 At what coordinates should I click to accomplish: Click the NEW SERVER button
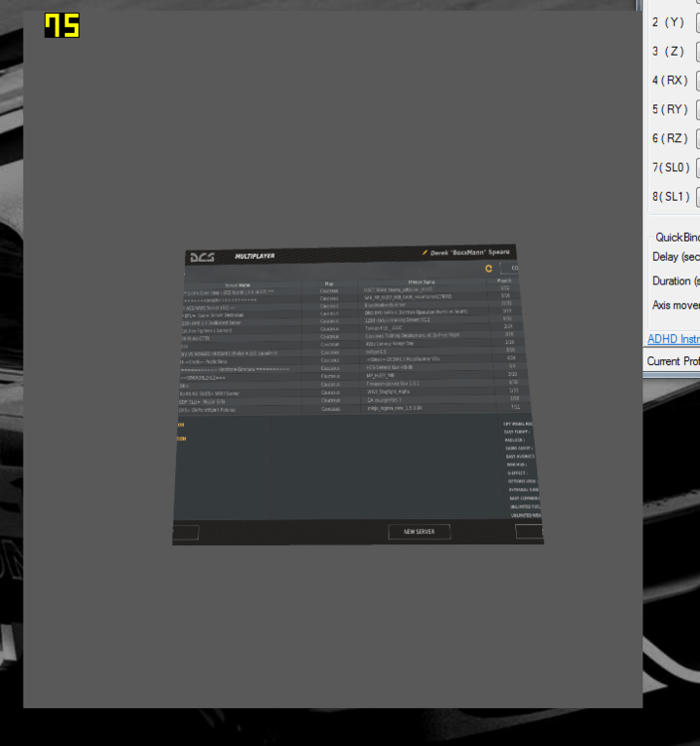[420, 531]
